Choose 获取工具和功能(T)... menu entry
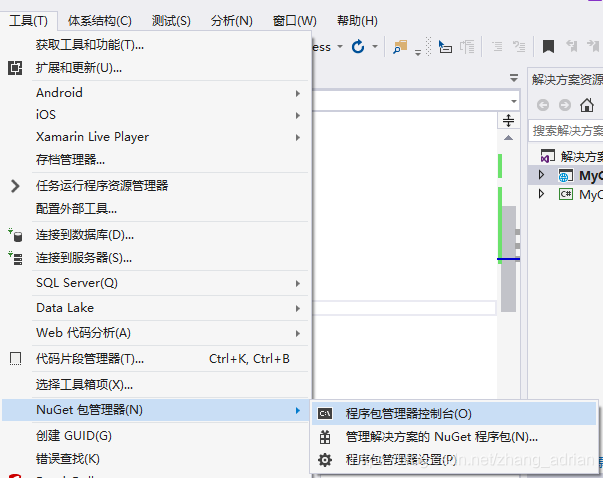The height and width of the screenshot is (478, 603). (90, 45)
